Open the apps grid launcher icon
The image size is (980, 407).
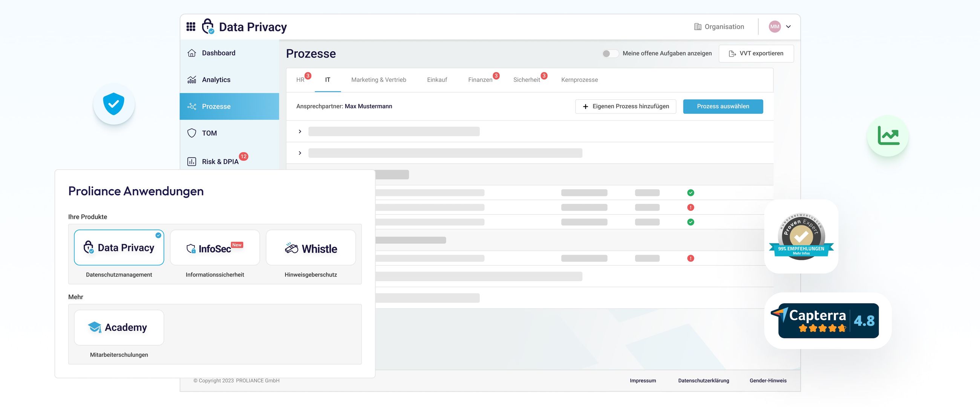[x=191, y=27]
